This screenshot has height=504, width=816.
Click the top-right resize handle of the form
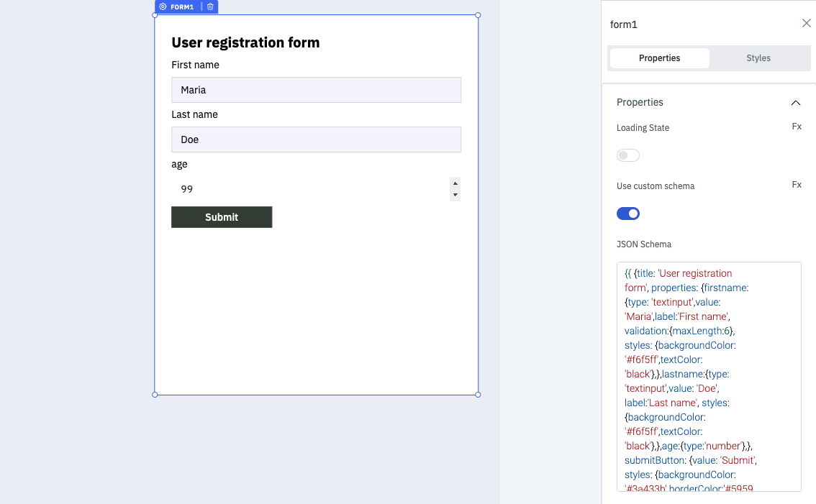point(478,15)
